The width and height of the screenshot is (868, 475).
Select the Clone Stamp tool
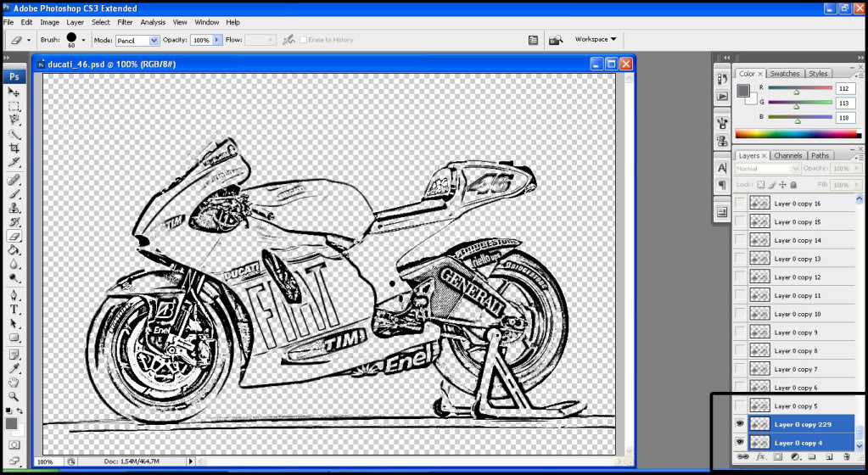point(14,208)
